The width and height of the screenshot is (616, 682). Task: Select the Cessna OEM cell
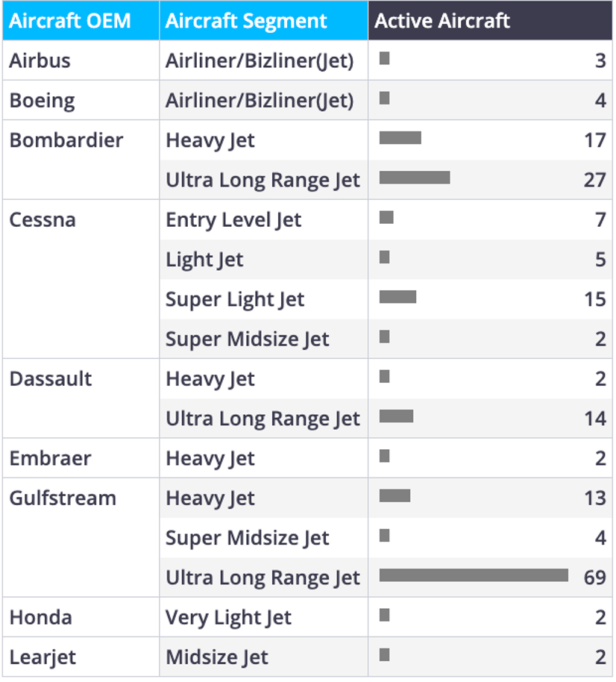pos(81,279)
